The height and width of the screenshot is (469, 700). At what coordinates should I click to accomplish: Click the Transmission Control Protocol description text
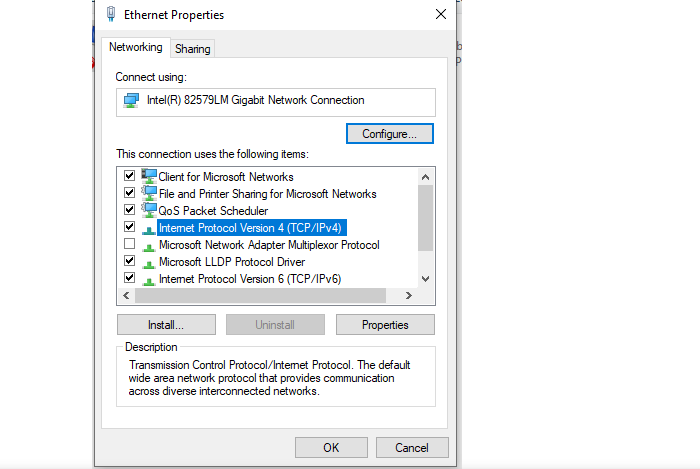pos(270,378)
